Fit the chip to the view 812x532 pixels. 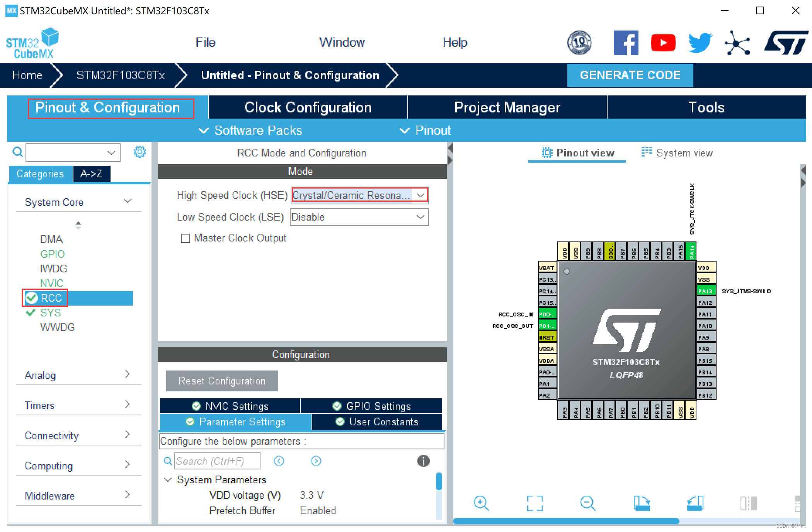pyautogui.click(x=535, y=503)
